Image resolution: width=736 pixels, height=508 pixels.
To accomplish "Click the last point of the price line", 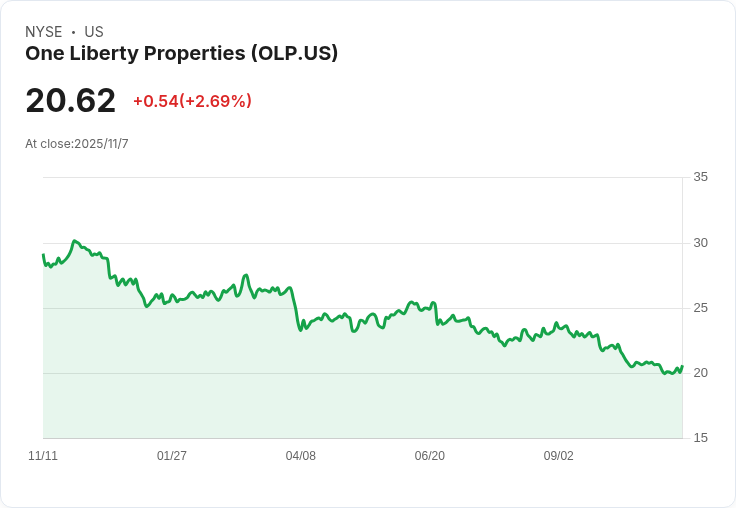I will [682, 366].
